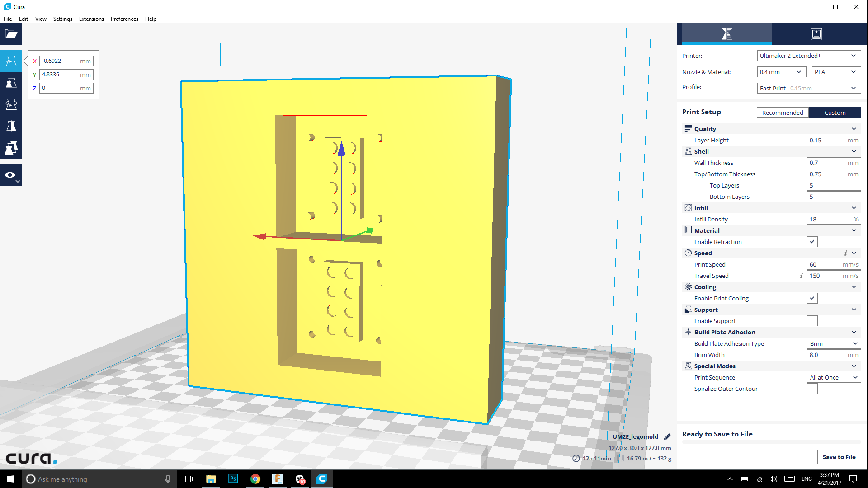This screenshot has height=488, width=868.
Task: Open the Preferences menu
Action: coord(124,19)
